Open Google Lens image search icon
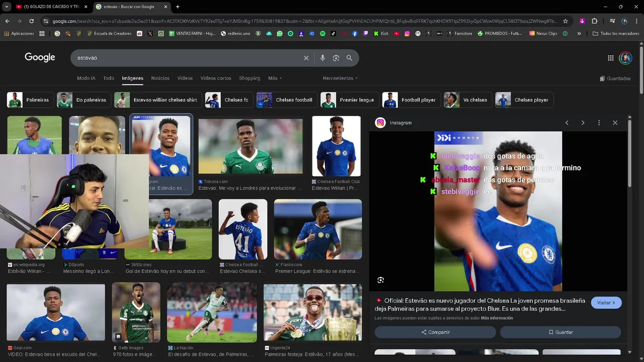The image size is (644, 362). (336, 58)
